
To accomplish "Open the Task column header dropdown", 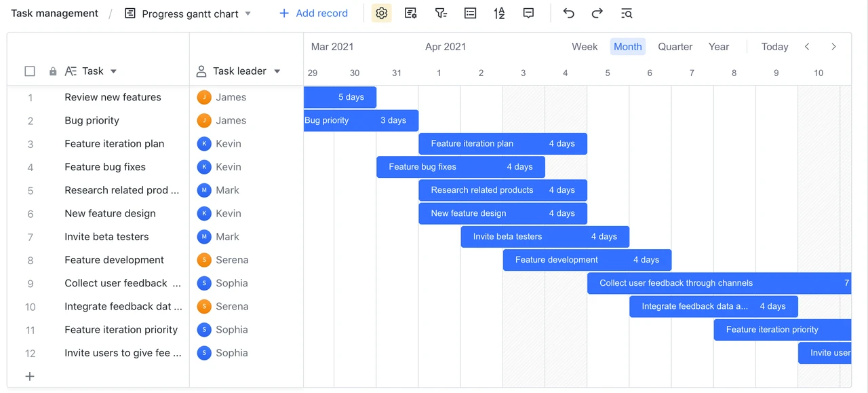I will (x=113, y=71).
